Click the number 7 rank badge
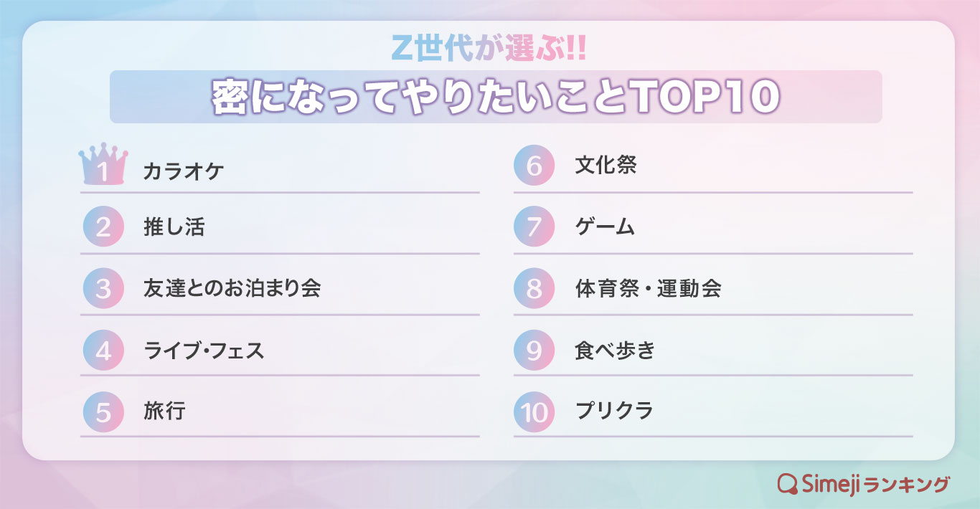980x509 pixels. tap(534, 227)
